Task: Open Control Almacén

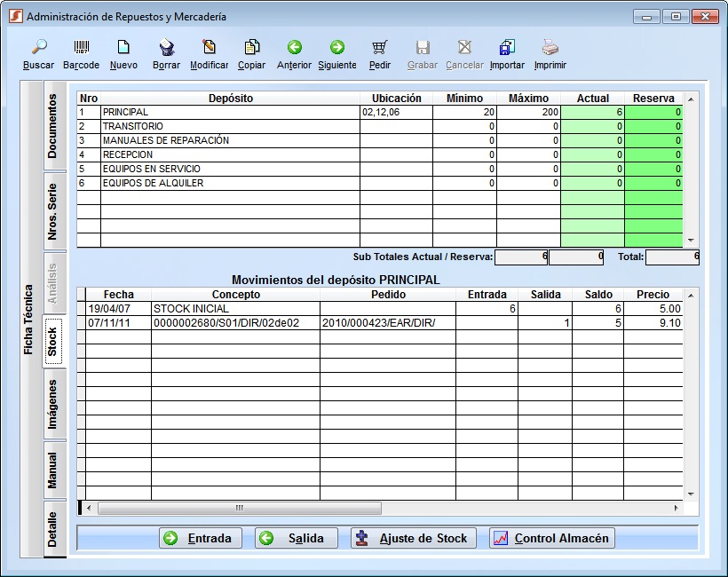Action: (x=551, y=538)
